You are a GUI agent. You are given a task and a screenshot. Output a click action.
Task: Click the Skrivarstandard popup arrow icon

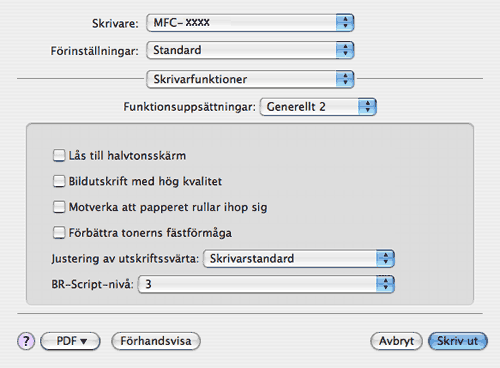386,259
